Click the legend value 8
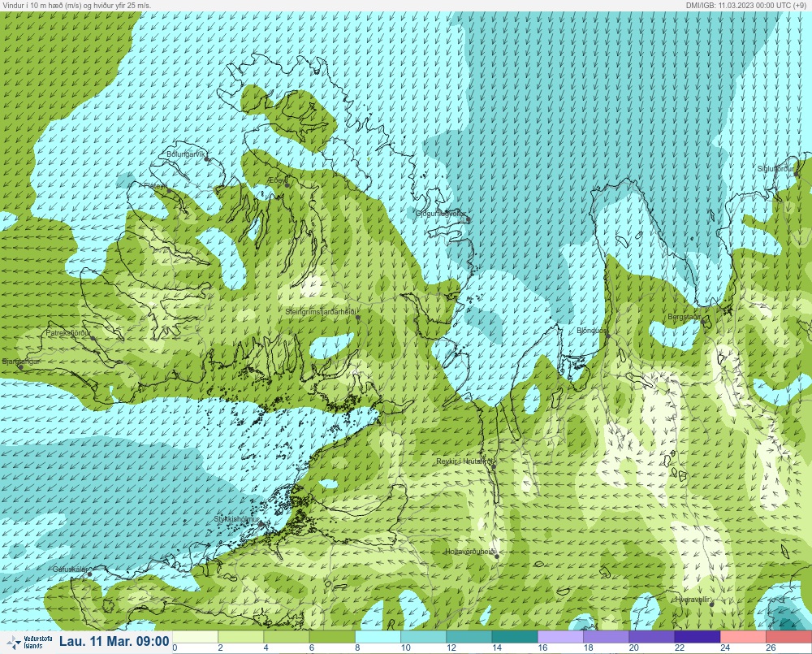812x654 pixels. pyautogui.click(x=357, y=648)
